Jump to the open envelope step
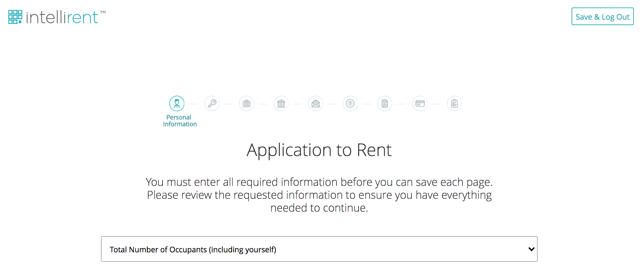 pyautogui.click(x=316, y=103)
